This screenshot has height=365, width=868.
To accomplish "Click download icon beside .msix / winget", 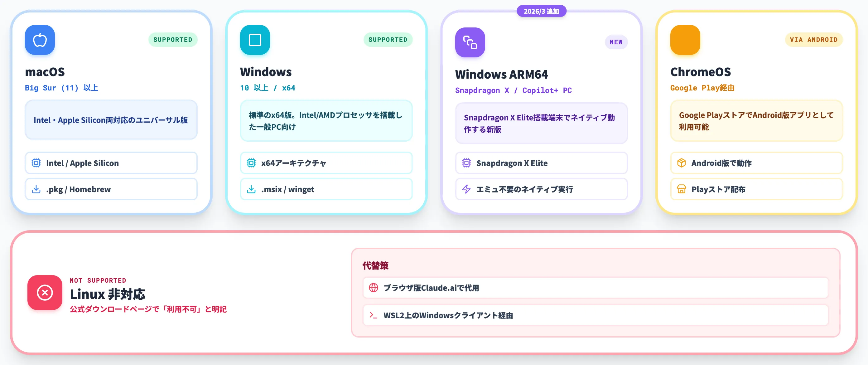I will click(251, 189).
